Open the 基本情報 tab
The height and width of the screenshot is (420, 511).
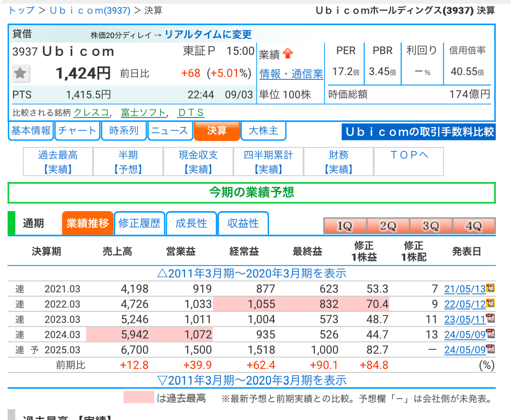pos(31,130)
